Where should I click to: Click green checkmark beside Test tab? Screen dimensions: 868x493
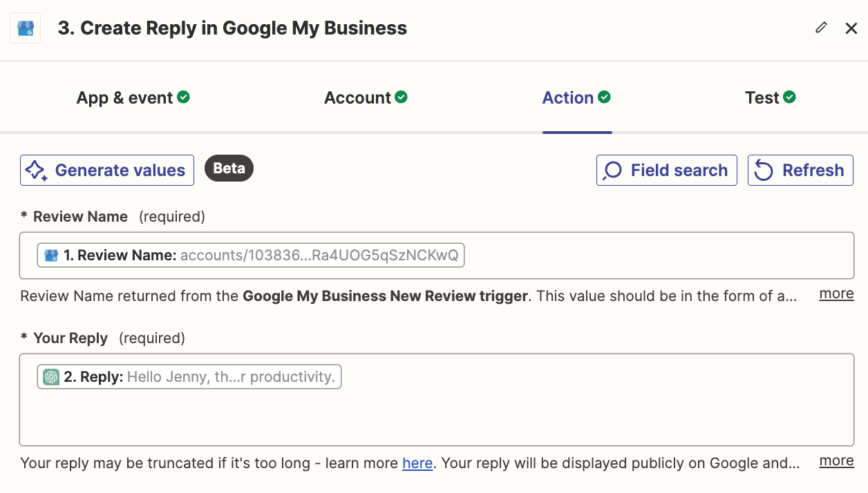click(x=789, y=97)
